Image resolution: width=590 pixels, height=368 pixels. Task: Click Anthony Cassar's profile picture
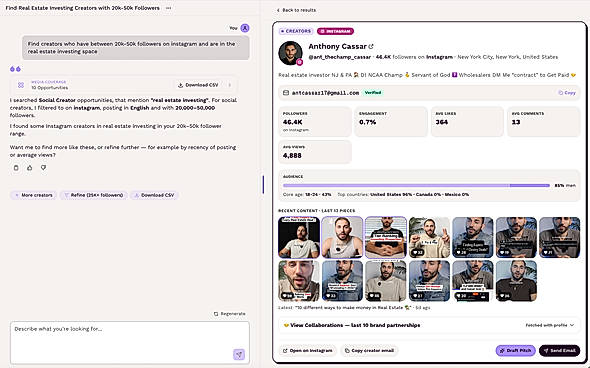(290, 53)
